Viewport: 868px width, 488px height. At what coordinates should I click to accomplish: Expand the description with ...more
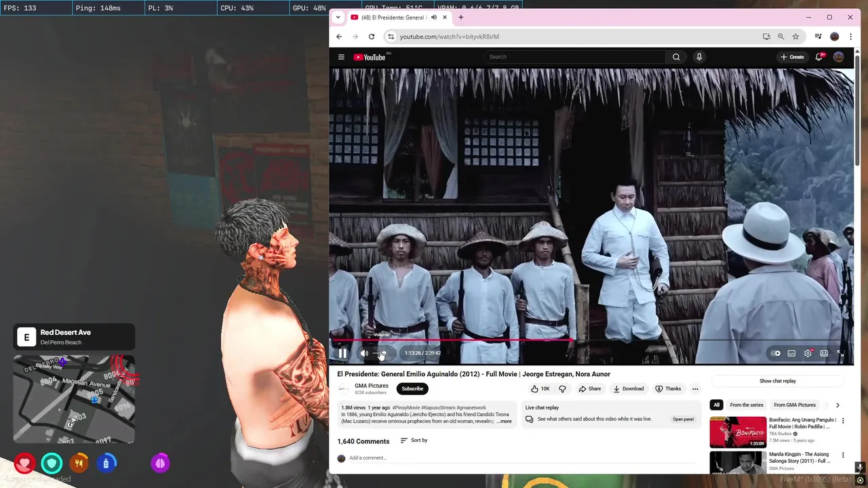point(505,422)
